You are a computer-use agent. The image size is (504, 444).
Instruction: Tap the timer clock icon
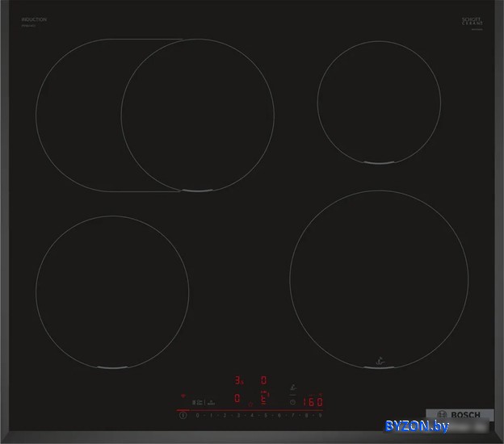tap(292, 402)
